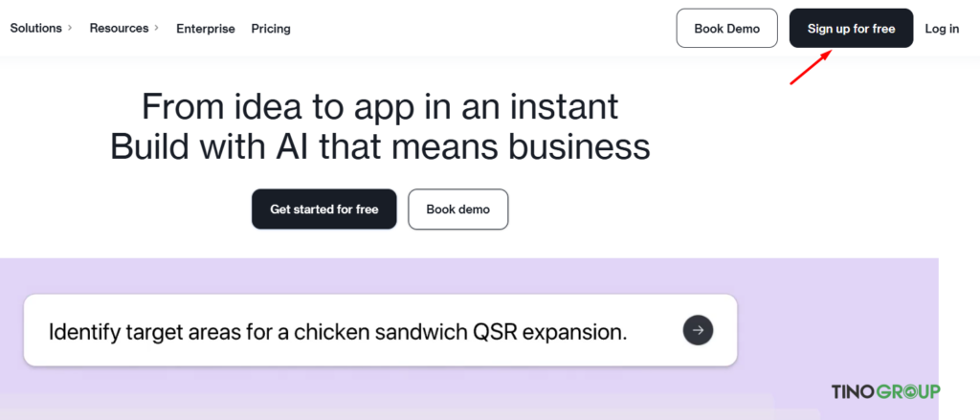
Task: Go to the Enterprise page
Action: point(205,29)
